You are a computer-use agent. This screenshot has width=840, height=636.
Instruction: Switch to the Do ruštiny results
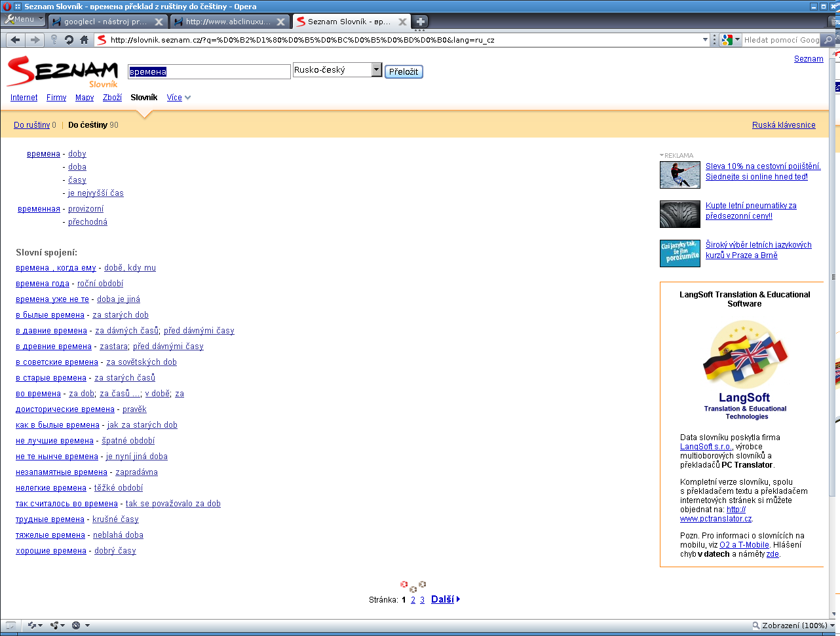[x=32, y=125]
